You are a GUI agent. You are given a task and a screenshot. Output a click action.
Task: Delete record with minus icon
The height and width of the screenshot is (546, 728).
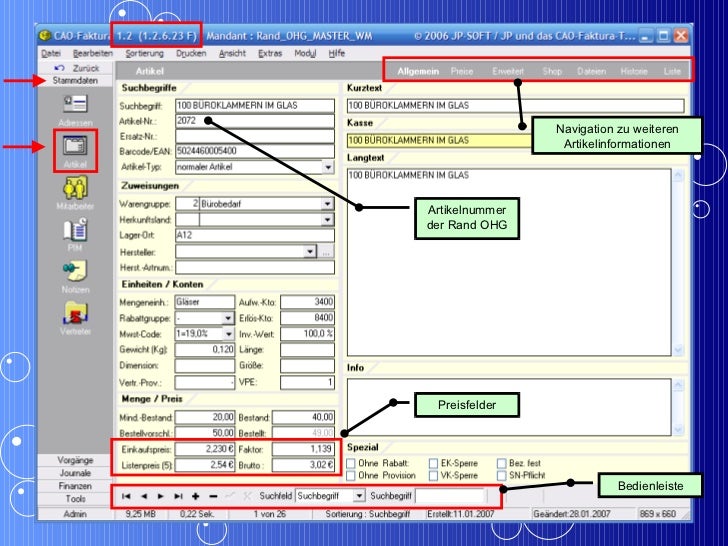tap(213, 496)
